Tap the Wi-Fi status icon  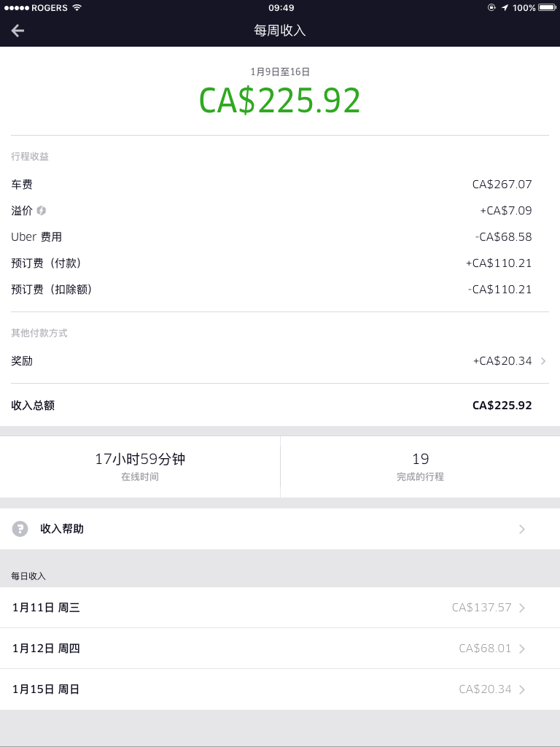pos(77,7)
